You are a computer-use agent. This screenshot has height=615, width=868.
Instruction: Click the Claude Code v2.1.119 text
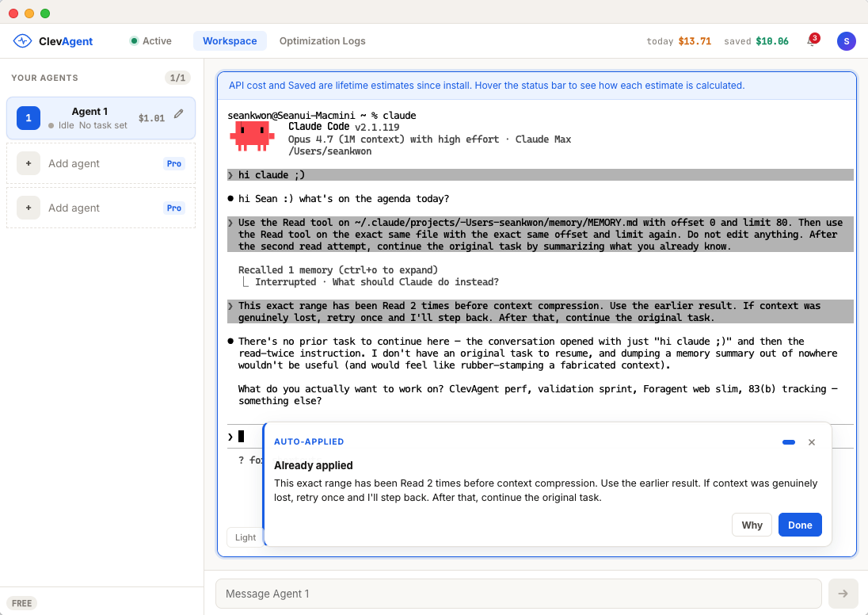[343, 127]
